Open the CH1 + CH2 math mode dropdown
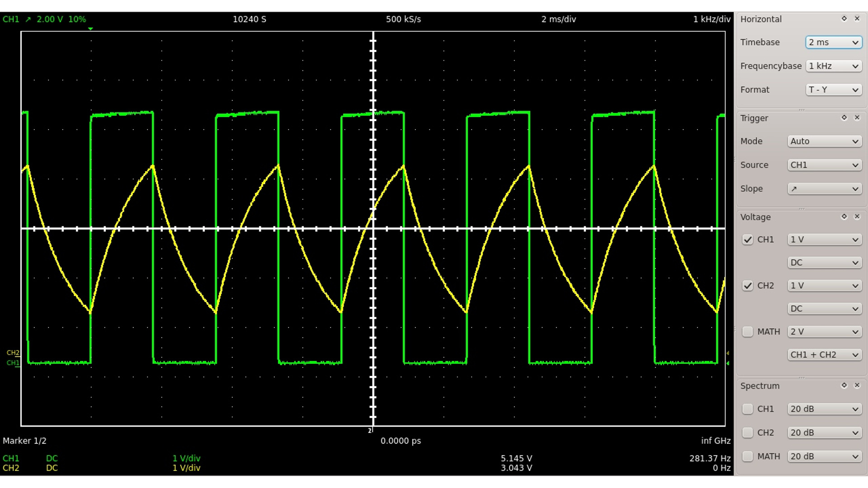This screenshot has width=868, height=488. point(824,355)
